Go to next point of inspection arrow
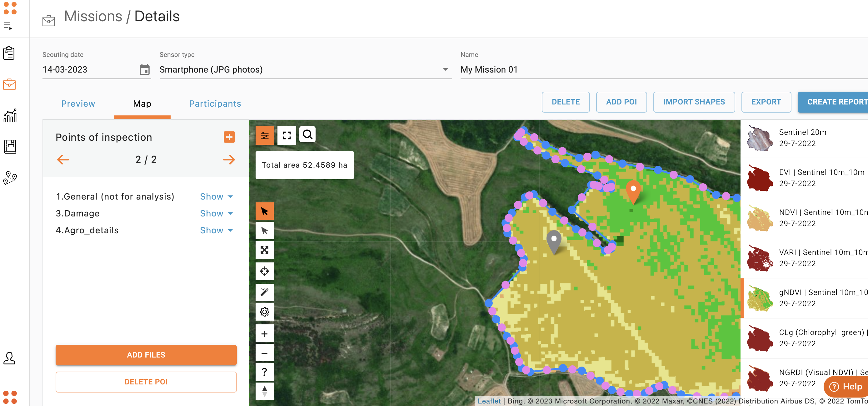The width and height of the screenshot is (868, 406). click(x=229, y=160)
